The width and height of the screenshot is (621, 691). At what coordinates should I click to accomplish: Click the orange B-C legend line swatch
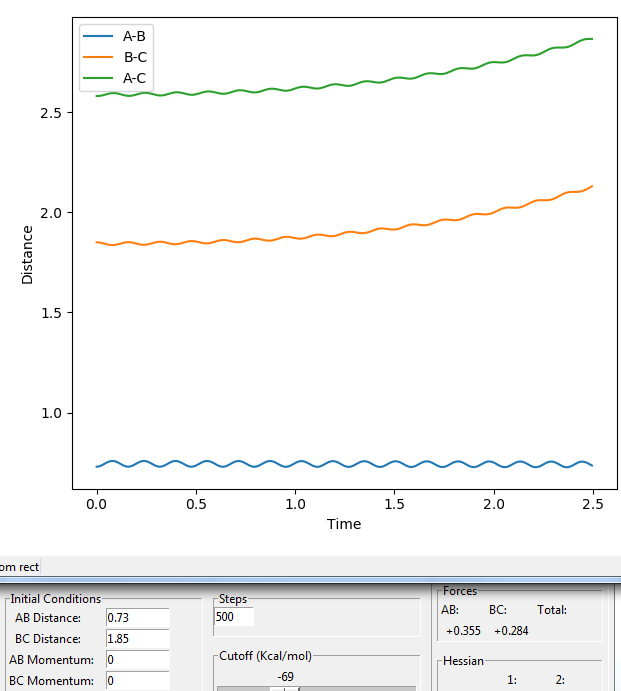coord(98,57)
